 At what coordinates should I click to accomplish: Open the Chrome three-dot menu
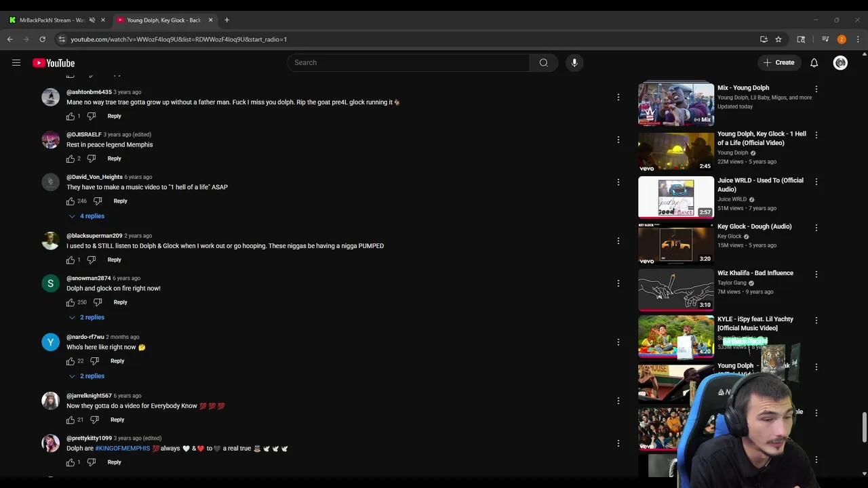858,39
